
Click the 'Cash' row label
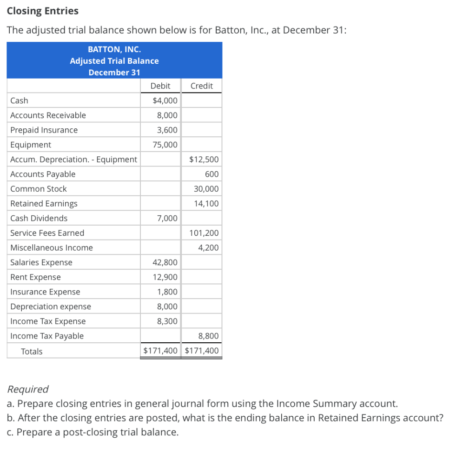click(x=19, y=100)
